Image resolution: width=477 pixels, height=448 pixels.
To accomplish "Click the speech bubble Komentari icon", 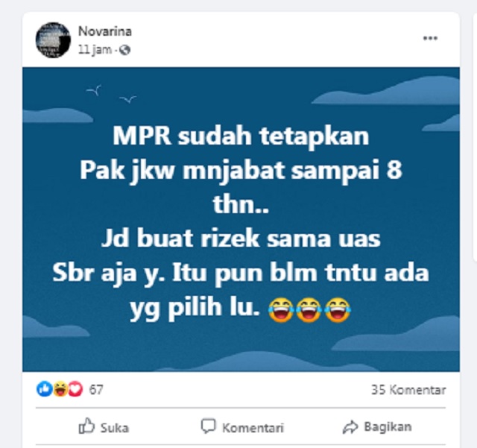I will [x=209, y=426].
